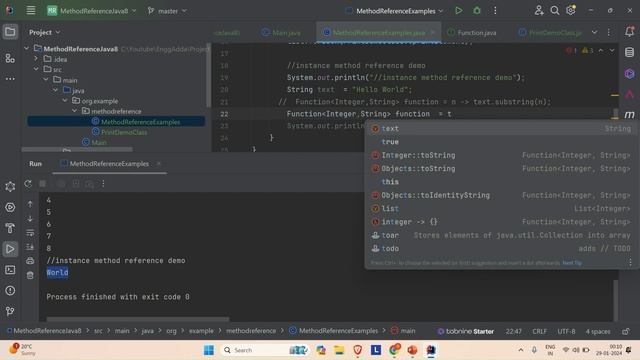Open Search Everywhere magnifier
The width and height of the screenshot is (640, 360).
(x=555, y=11)
